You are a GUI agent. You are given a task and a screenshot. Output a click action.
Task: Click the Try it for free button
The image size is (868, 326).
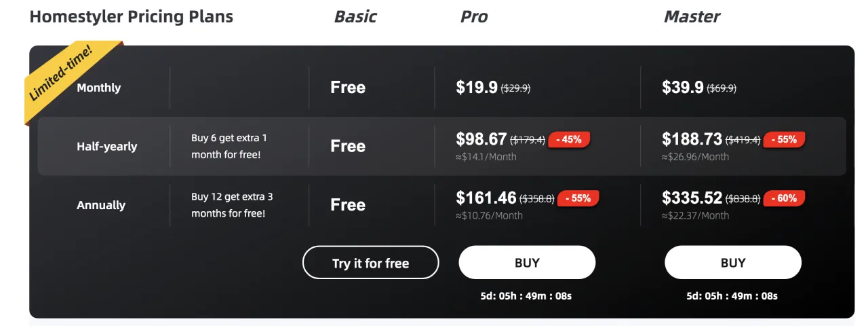[x=370, y=263]
